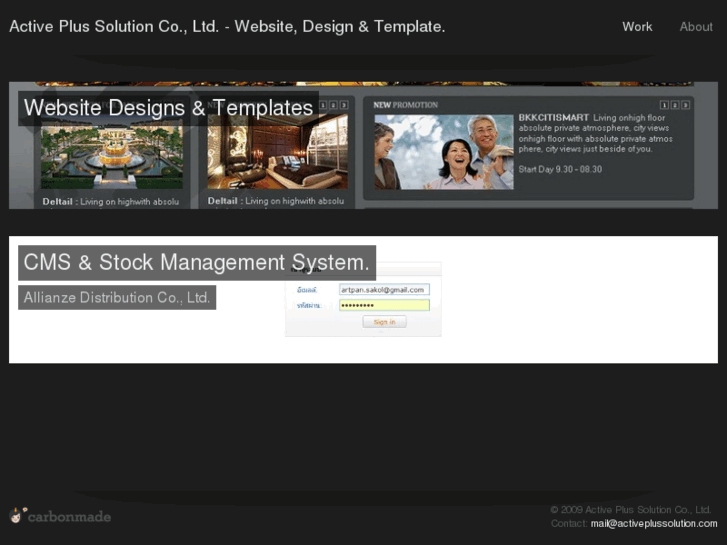Click the Allianze Distribution Co., Ltd. label
Image resolution: width=727 pixels, height=545 pixels.
117,297
